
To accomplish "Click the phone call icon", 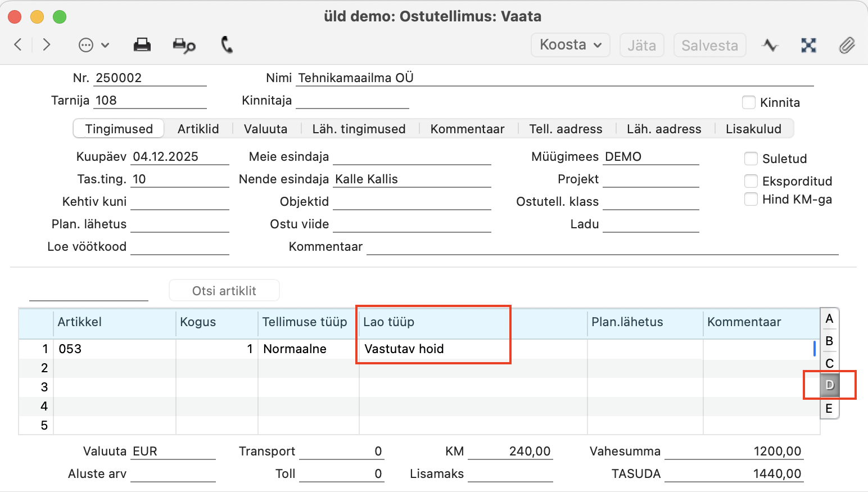I will pyautogui.click(x=227, y=45).
